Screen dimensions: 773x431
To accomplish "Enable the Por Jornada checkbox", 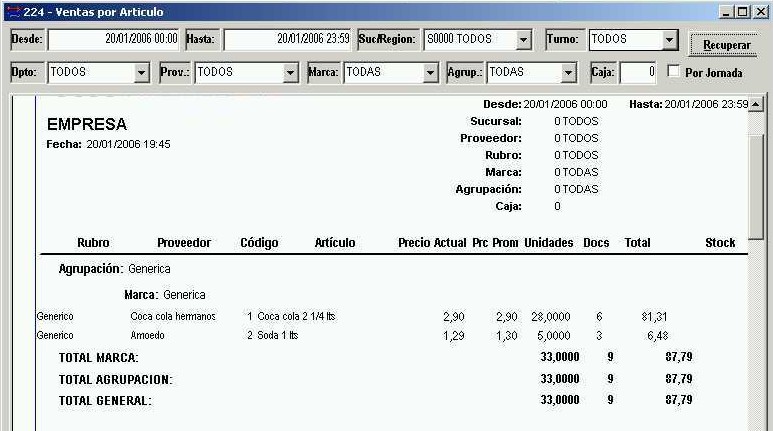I will [x=674, y=72].
